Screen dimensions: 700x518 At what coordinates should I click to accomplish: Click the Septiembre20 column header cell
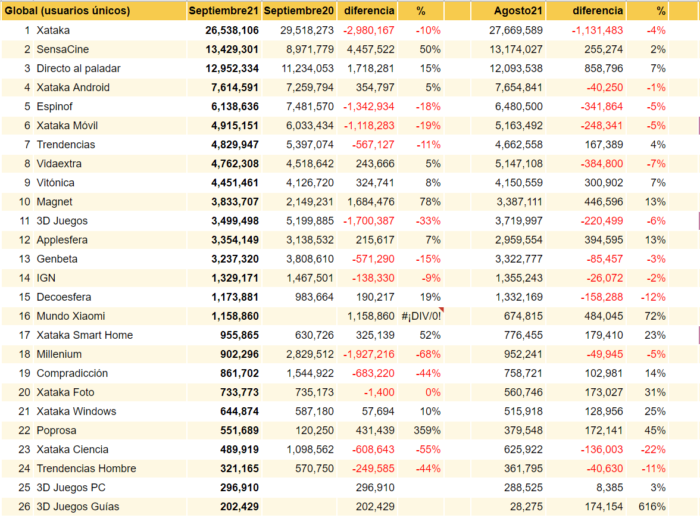[299, 11]
